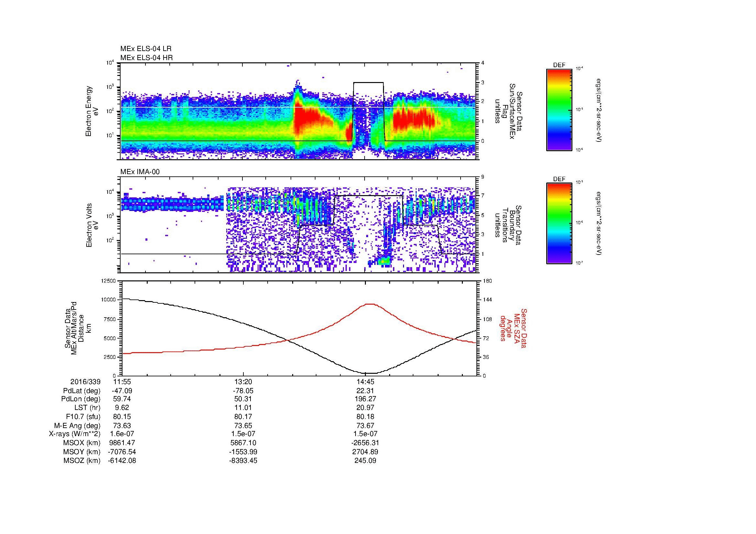Click the F10.7 value '80.15'

click(x=122, y=416)
